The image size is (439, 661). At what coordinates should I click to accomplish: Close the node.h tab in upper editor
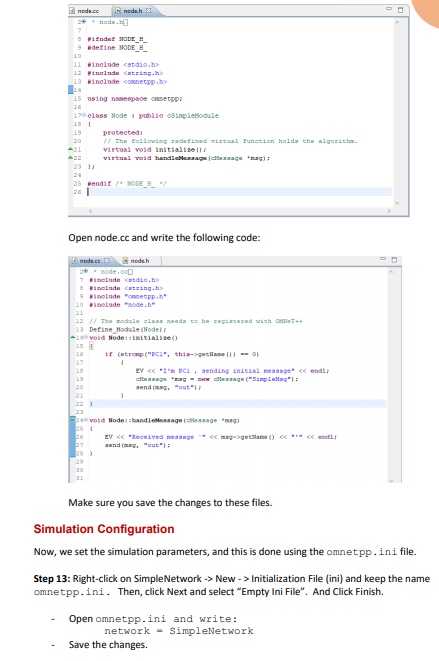(x=148, y=11)
